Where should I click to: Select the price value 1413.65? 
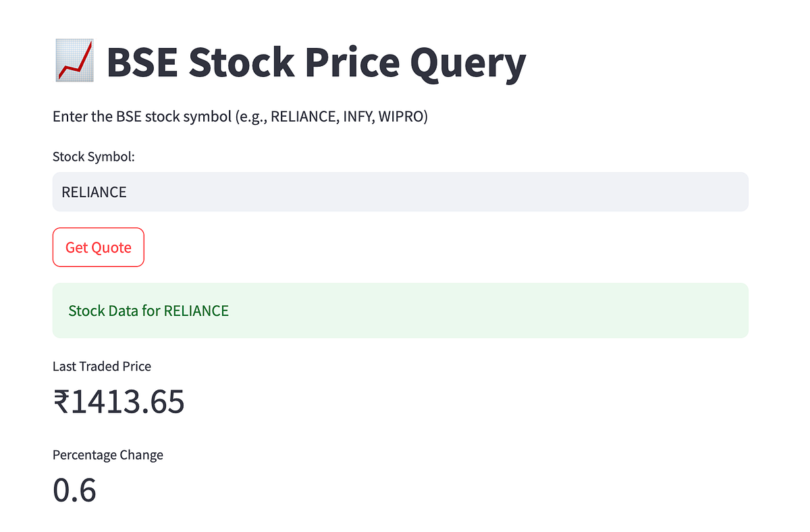point(128,402)
